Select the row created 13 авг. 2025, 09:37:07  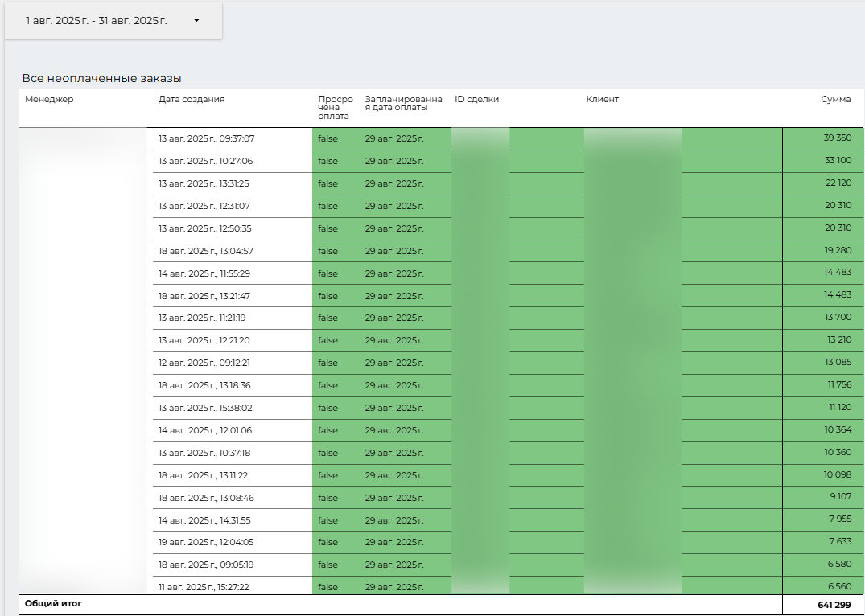206,138
